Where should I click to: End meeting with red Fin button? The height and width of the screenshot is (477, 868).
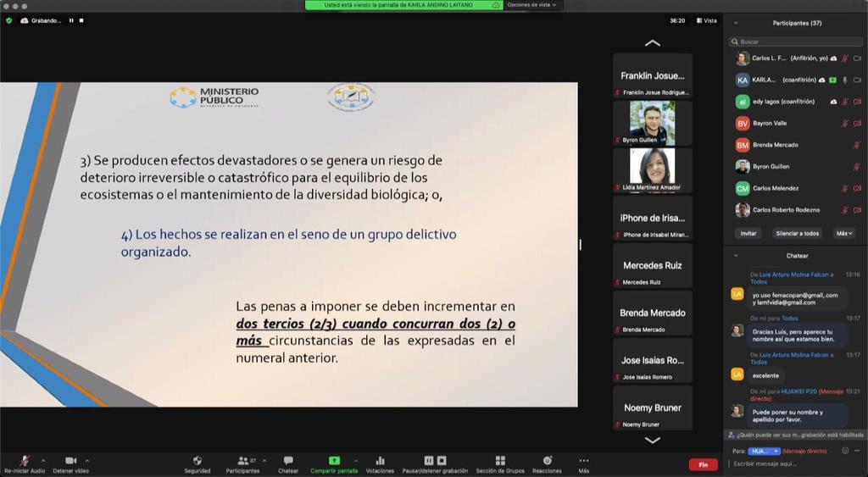tap(703, 465)
